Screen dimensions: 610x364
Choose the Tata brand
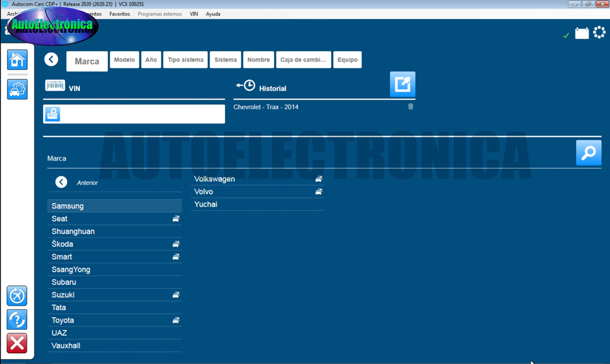115,307
